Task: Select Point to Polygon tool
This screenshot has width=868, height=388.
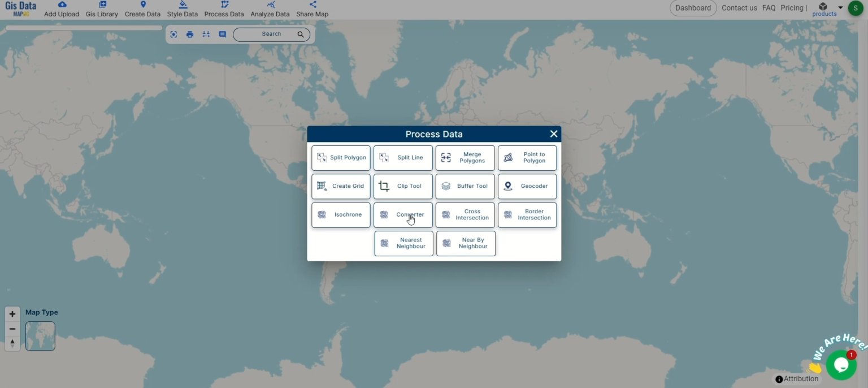Action: tap(527, 158)
